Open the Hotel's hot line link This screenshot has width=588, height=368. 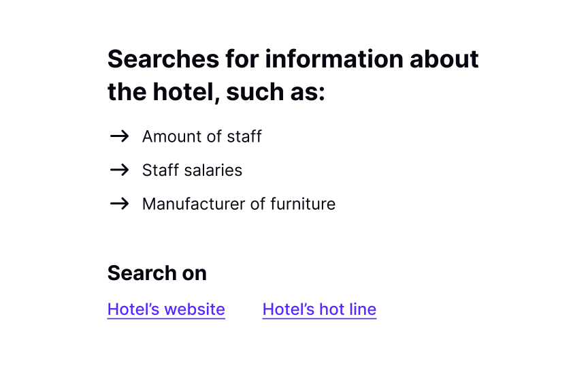point(319,309)
